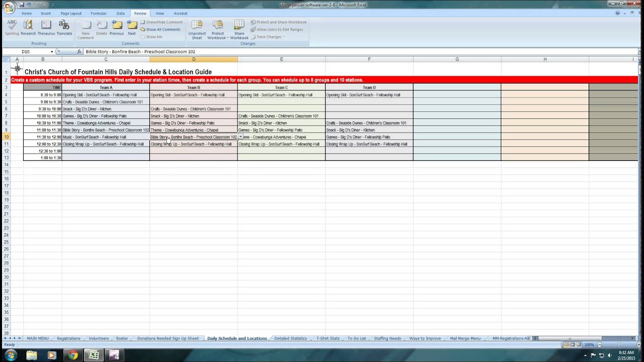
Task: Open the Acrobat ribbon tab
Action: coord(181,14)
